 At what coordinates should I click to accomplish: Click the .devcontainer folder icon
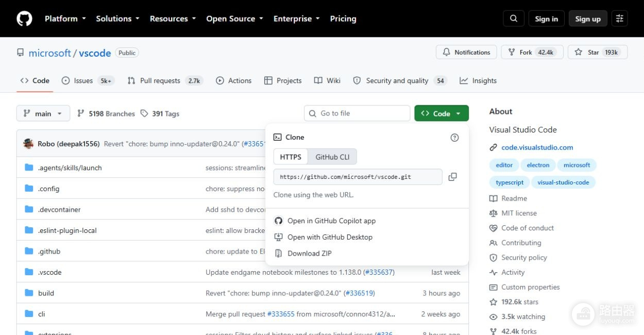coord(29,209)
